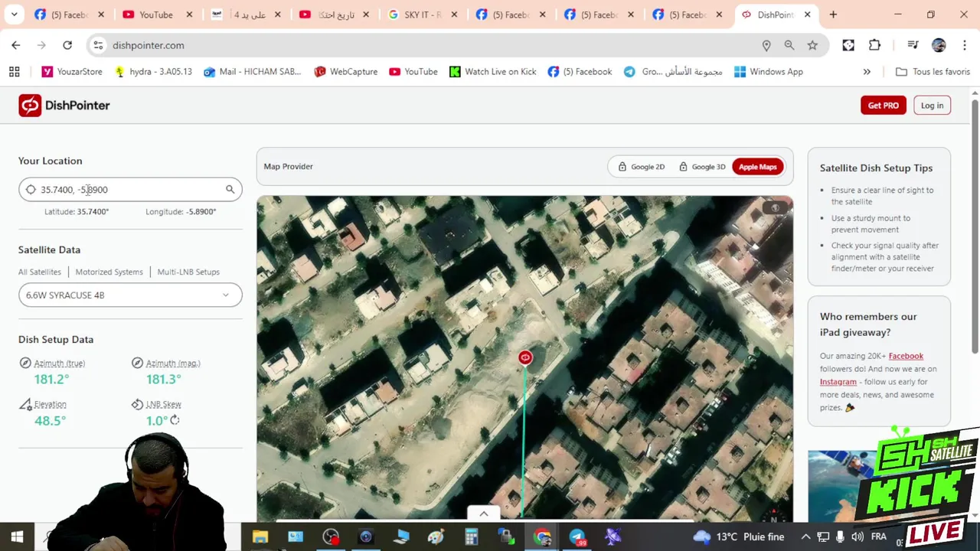Open the Watch Live on Kick bookmark
The width and height of the screenshot is (980, 551).
coord(492,72)
